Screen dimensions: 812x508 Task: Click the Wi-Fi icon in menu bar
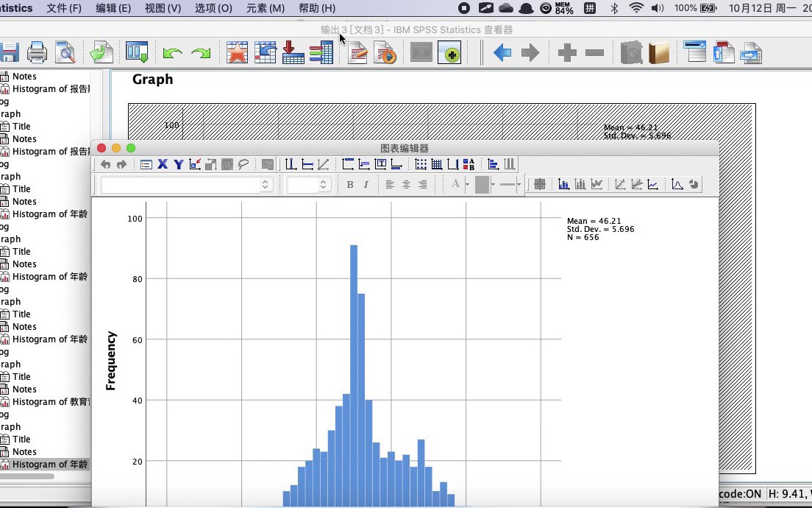pyautogui.click(x=636, y=8)
